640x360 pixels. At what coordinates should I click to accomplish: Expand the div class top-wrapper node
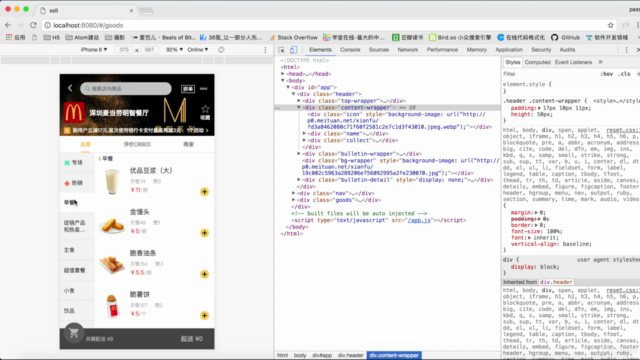(299, 101)
